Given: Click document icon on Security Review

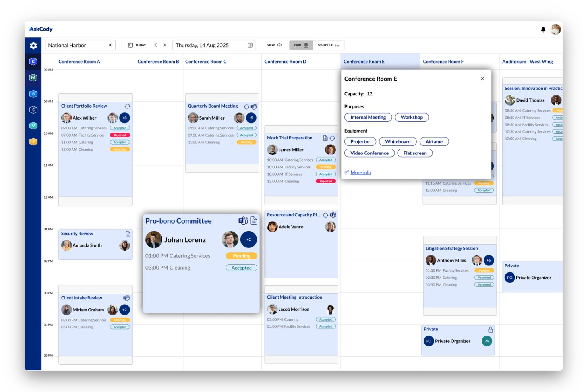Looking at the screenshot, I should [x=128, y=234].
